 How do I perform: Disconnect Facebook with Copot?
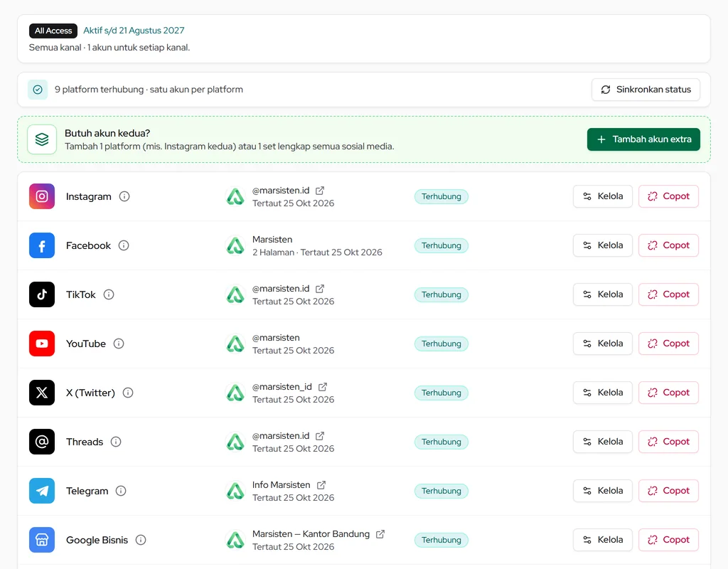(x=668, y=245)
